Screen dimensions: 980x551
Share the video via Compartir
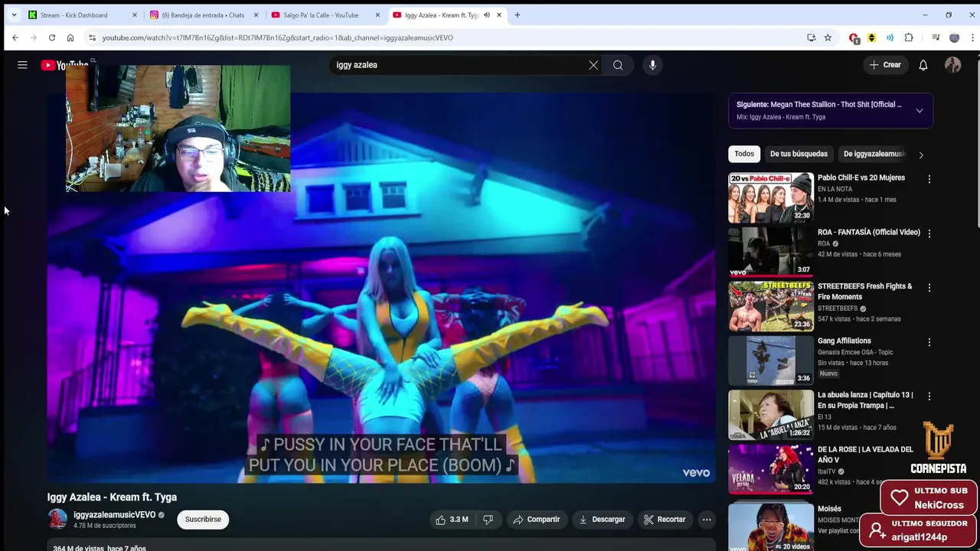[x=537, y=520]
